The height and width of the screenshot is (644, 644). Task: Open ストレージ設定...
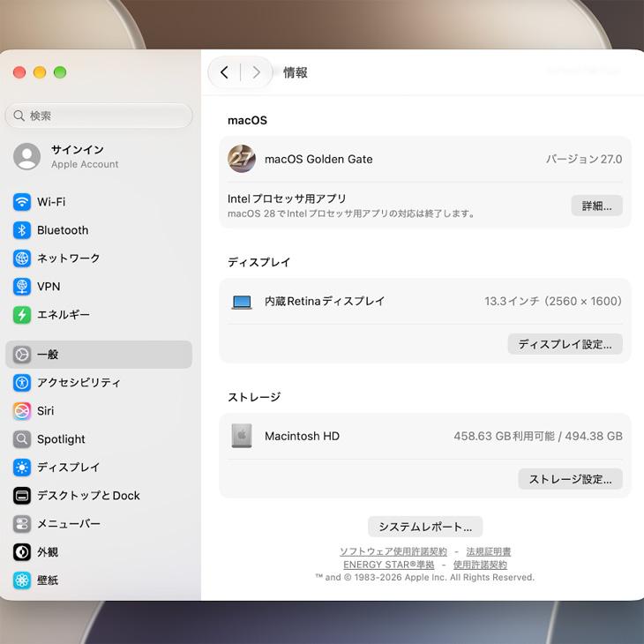[571, 479]
